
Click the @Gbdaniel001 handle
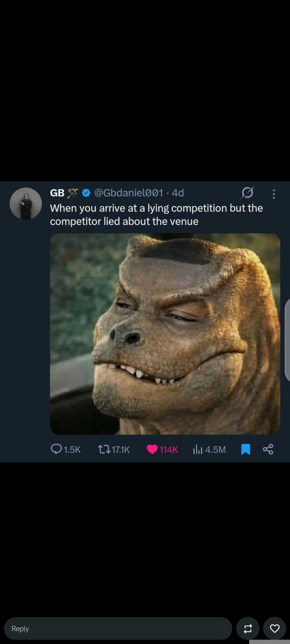tap(129, 193)
